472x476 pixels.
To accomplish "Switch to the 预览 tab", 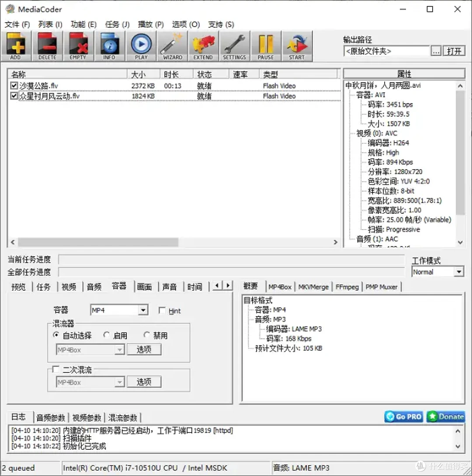I will point(18,287).
